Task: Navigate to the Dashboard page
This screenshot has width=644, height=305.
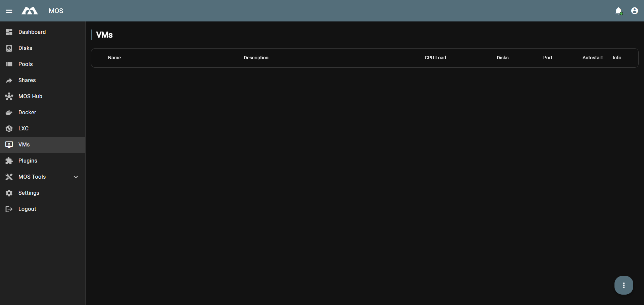Action: [x=32, y=32]
